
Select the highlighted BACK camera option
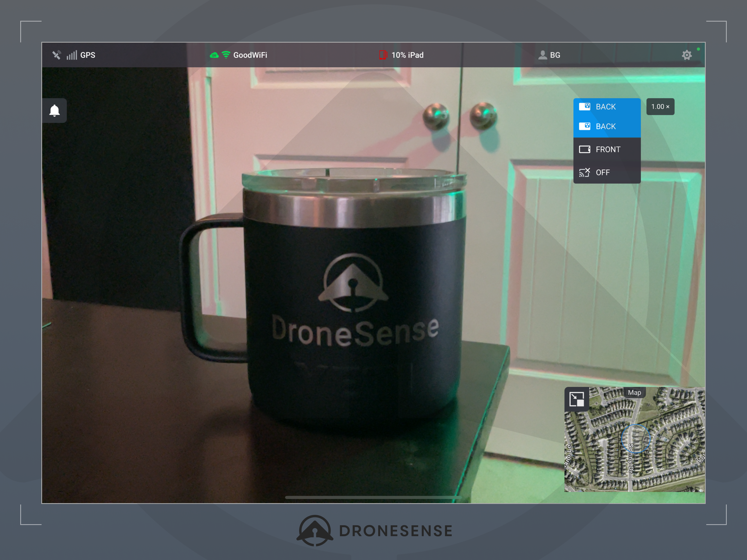[x=607, y=126]
